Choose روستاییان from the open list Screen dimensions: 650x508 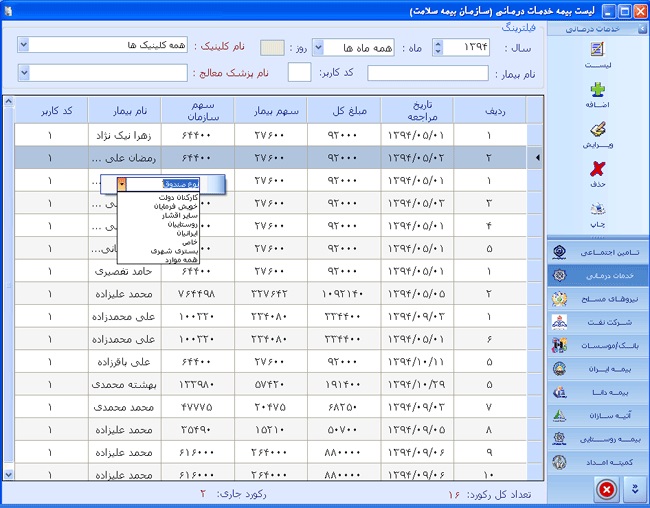(x=182, y=224)
